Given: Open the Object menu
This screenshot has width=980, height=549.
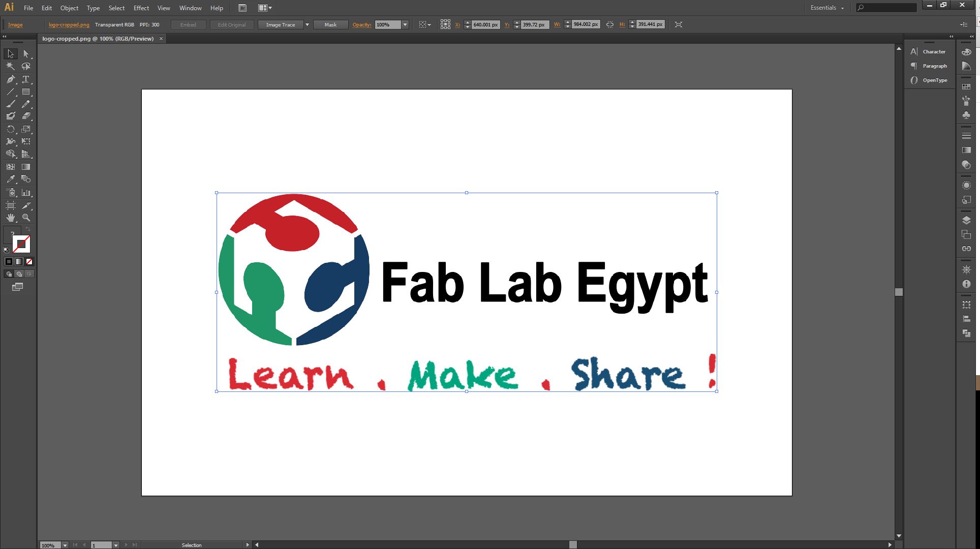Looking at the screenshot, I should [x=69, y=8].
